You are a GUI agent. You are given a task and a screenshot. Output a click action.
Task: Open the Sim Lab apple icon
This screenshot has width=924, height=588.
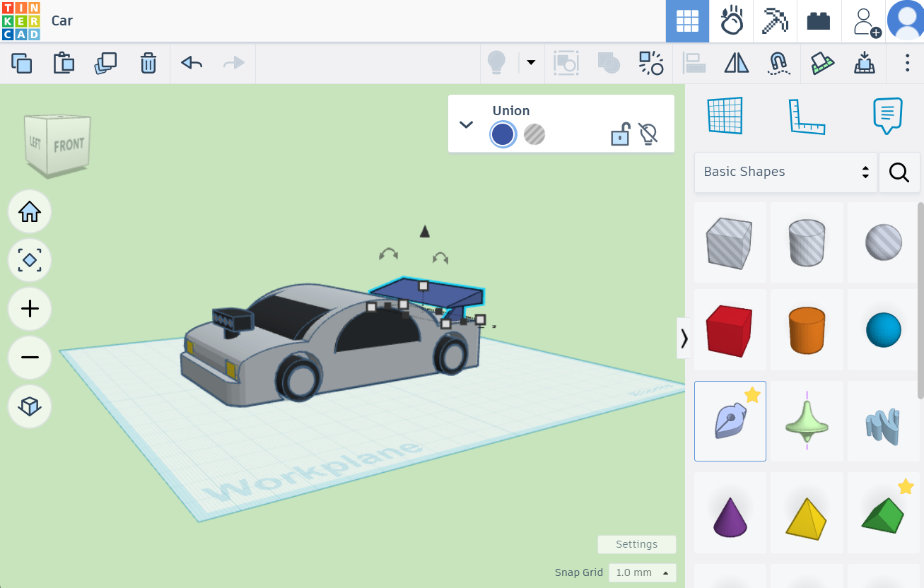click(731, 21)
